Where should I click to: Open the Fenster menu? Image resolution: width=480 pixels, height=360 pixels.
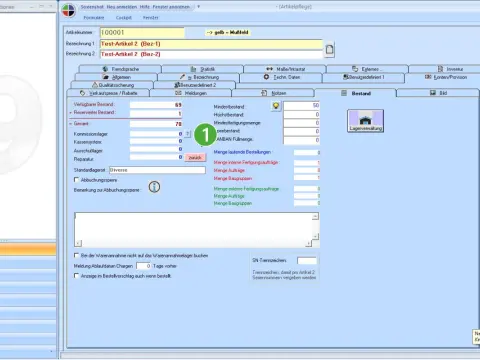(x=151, y=18)
